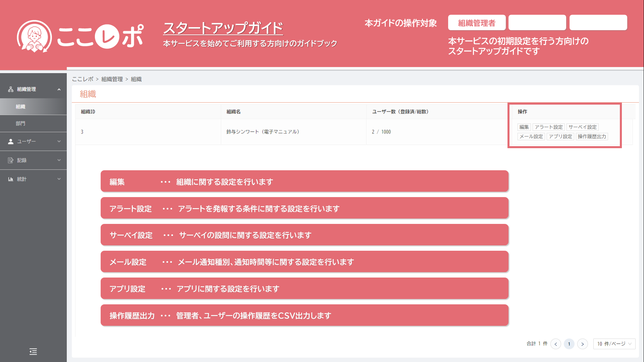This screenshot has width=644, height=362.
Task: Select 部門 item in sidebar
Action: coord(20,123)
